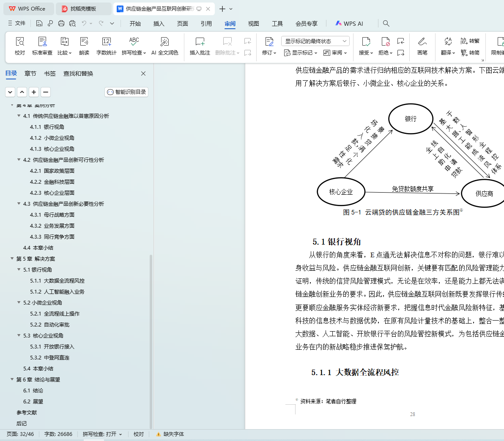
Task: Open the 接受 accept changes dropdown
Action: (x=366, y=46)
